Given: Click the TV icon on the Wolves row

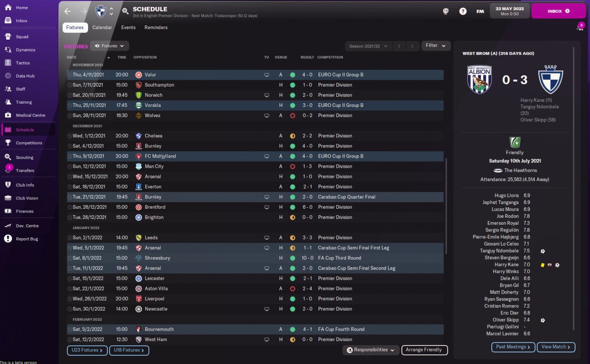Looking at the screenshot, I should (x=266, y=116).
